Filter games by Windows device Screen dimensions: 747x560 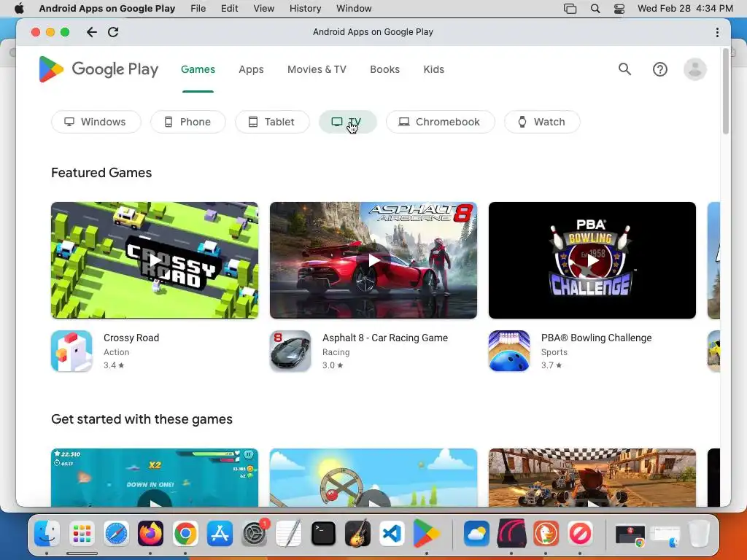96,122
